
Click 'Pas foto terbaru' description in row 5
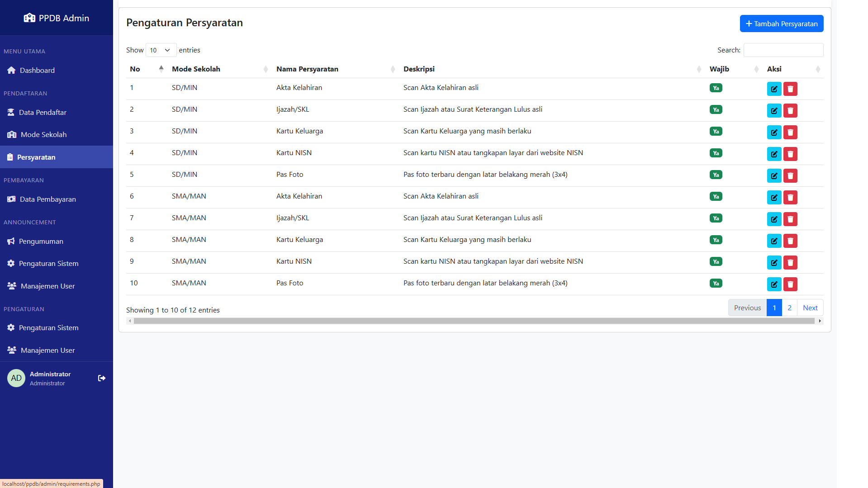485,175
